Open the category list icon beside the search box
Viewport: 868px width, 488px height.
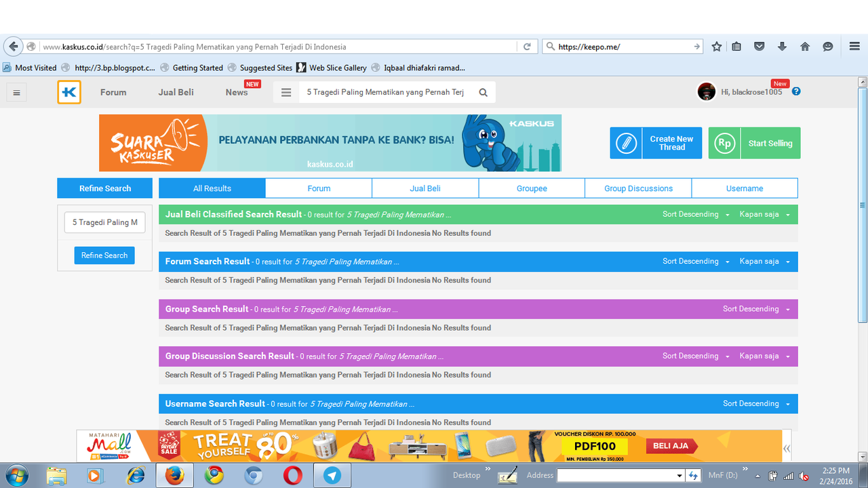coord(286,92)
